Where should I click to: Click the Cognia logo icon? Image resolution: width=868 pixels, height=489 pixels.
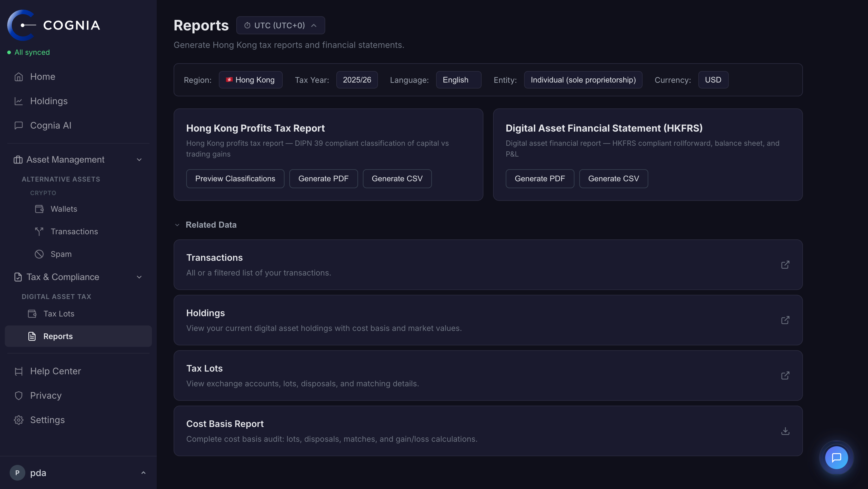tap(22, 25)
